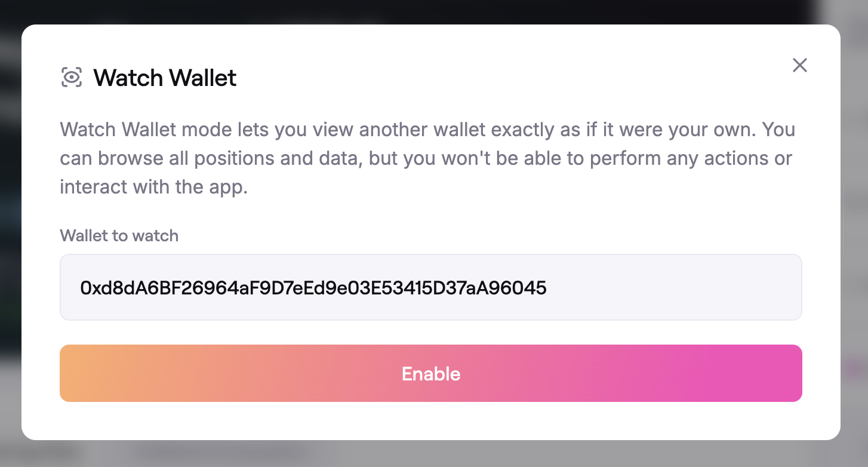The image size is (868, 467).
Task: Click the 0xd8dA6BF2… wallet address text
Action: coord(313,288)
